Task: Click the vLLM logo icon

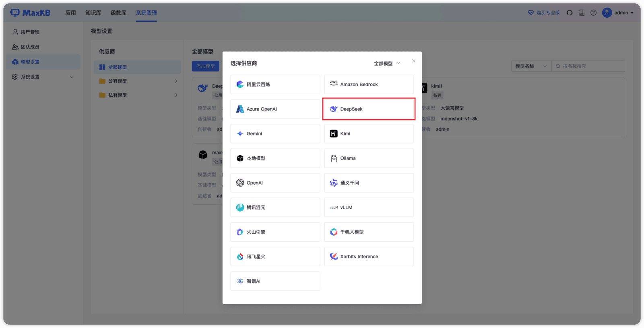Action: coord(334,208)
